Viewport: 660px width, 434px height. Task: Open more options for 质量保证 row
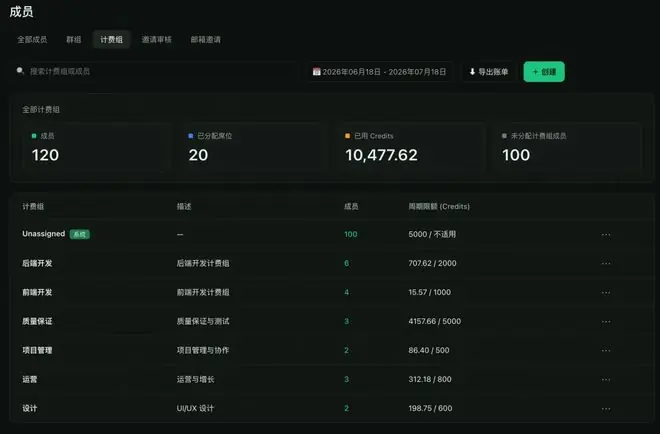[606, 322]
